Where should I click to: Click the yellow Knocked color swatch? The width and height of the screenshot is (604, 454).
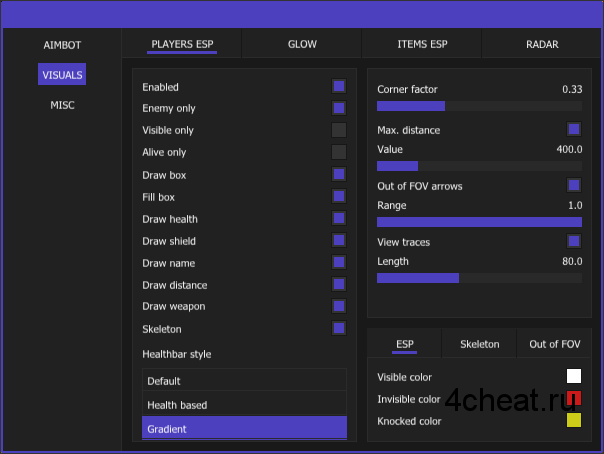574,421
